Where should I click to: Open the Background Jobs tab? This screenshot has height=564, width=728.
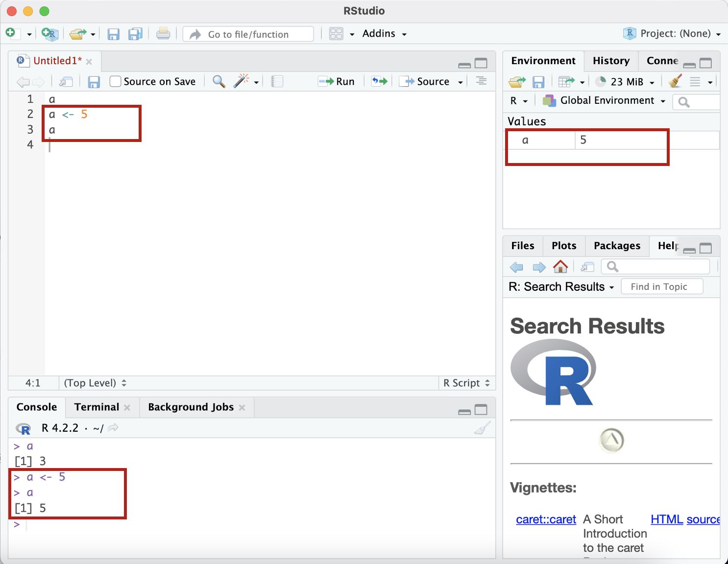[191, 407]
